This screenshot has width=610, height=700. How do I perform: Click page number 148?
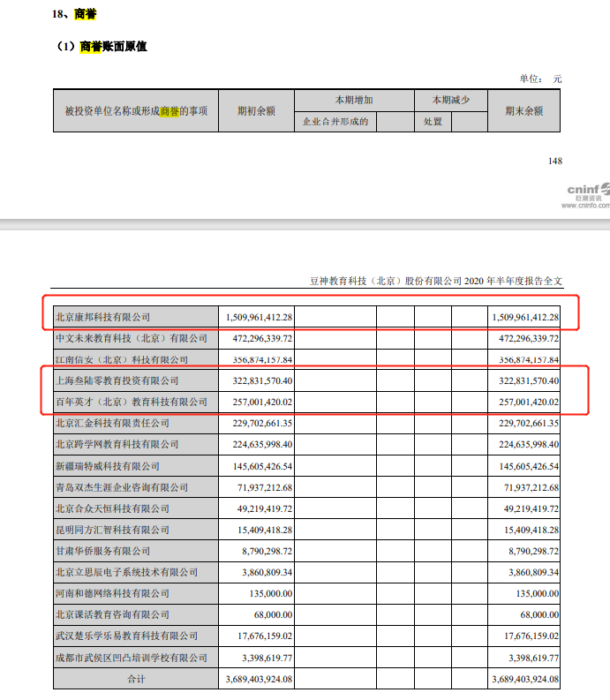click(x=555, y=162)
